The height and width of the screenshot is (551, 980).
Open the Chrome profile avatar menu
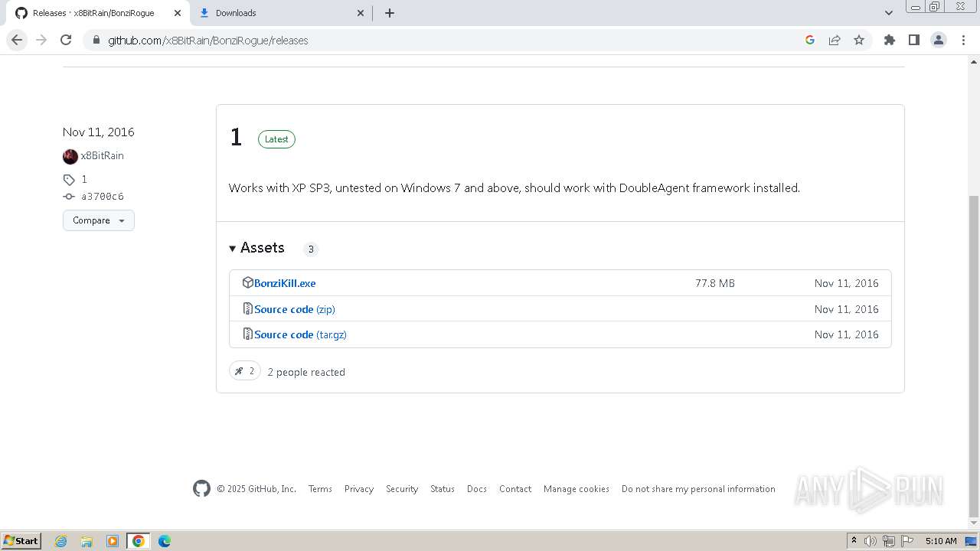coord(939,40)
